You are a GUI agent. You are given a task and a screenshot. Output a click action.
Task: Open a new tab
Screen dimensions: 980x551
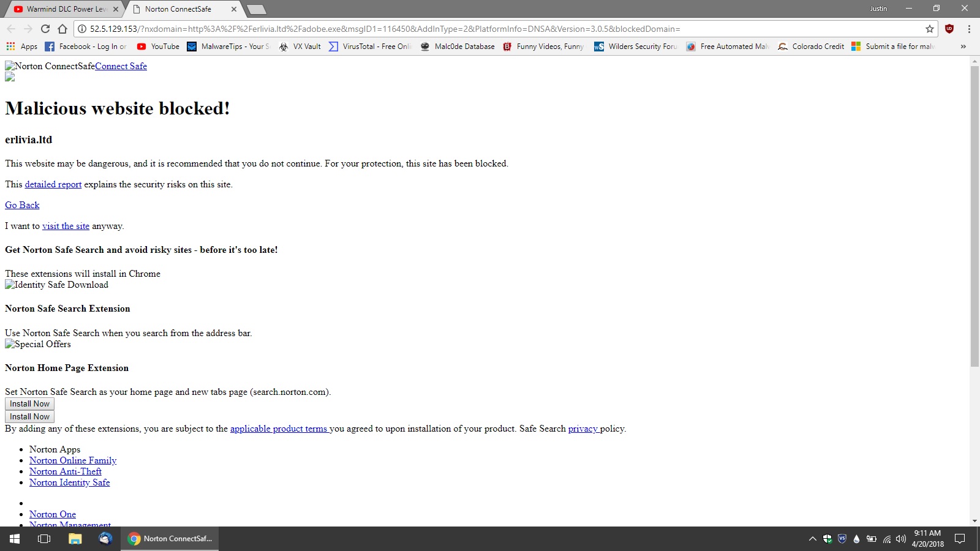[256, 9]
